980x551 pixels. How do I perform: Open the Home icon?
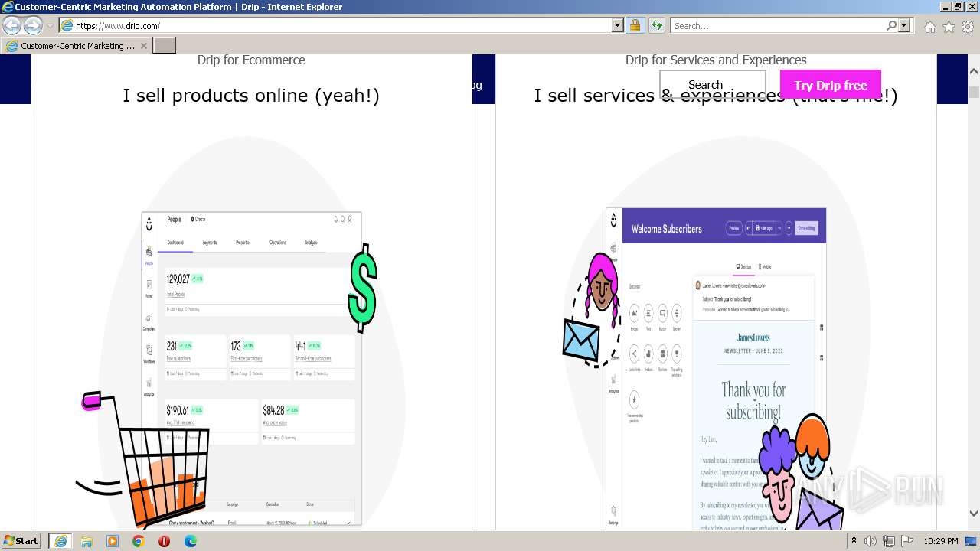[929, 27]
